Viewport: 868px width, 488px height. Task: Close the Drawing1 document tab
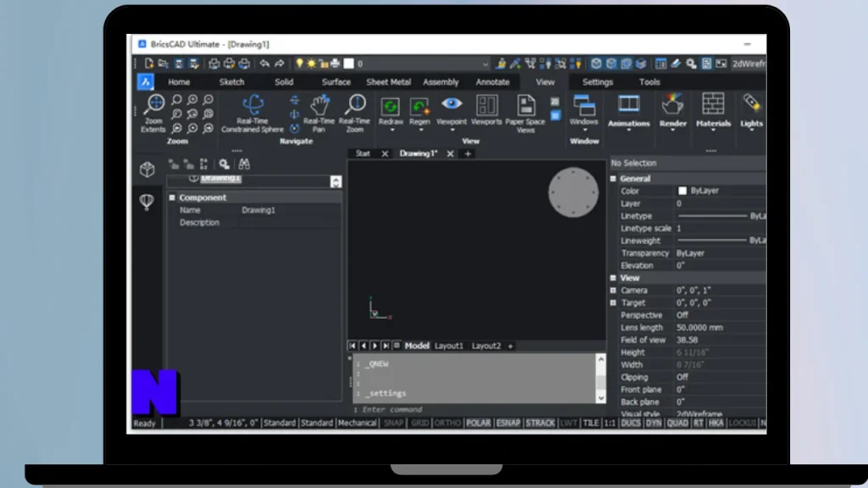coord(450,154)
